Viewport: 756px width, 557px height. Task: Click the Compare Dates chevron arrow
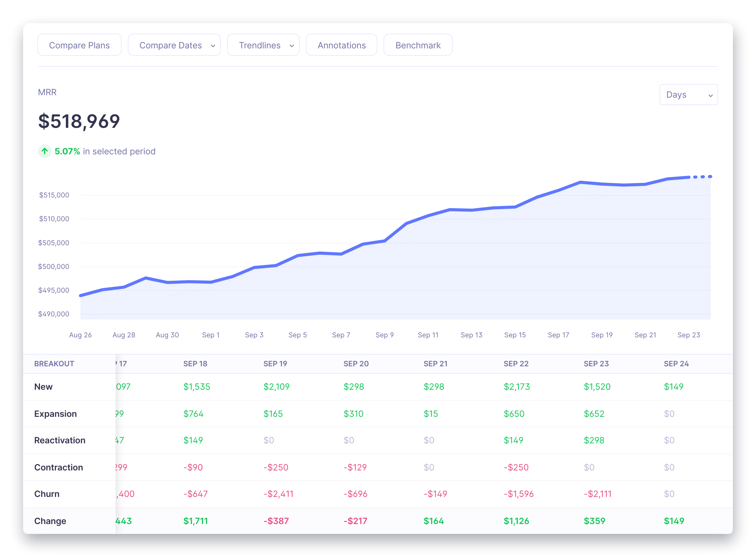point(213,46)
